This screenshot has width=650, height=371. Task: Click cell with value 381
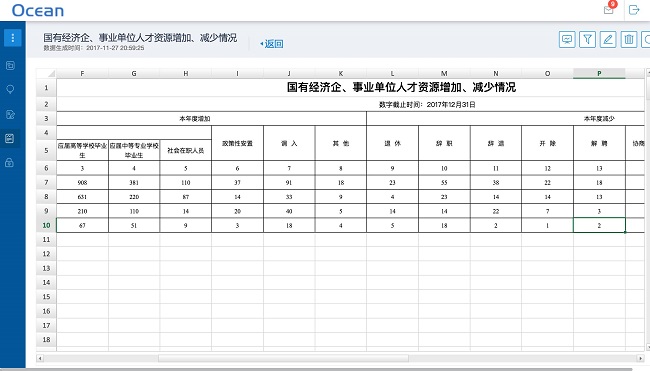(x=134, y=182)
